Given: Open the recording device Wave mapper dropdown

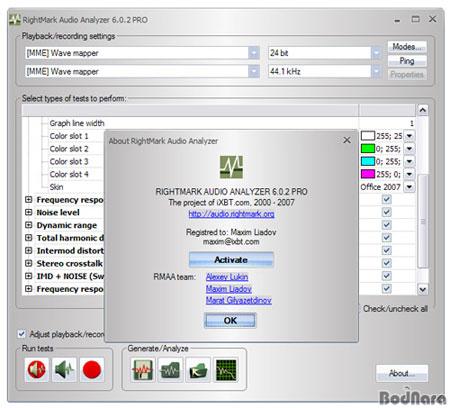Looking at the screenshot, I should [x=254, y=71].
